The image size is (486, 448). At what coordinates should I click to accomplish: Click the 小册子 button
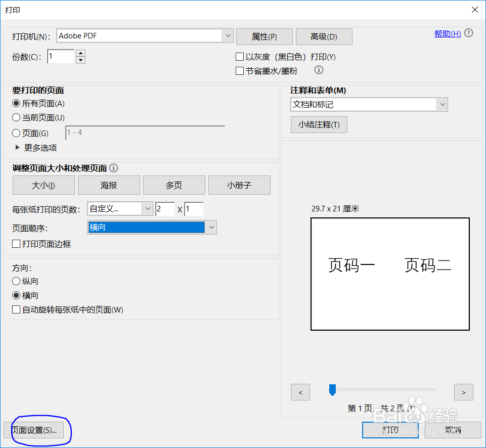240,185
